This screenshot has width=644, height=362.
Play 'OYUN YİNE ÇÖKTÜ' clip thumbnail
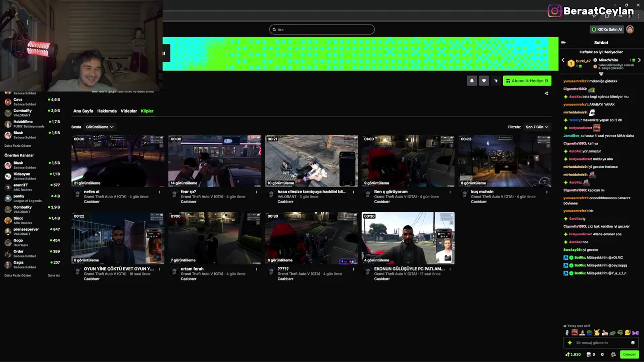coord(118,238)
